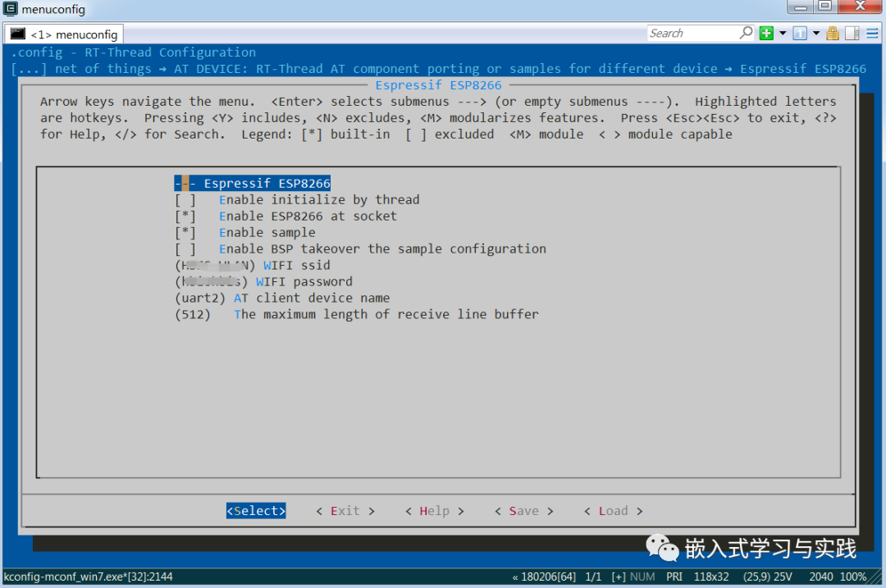
Task: Select the menuconfig console tab
Action: 64,34
